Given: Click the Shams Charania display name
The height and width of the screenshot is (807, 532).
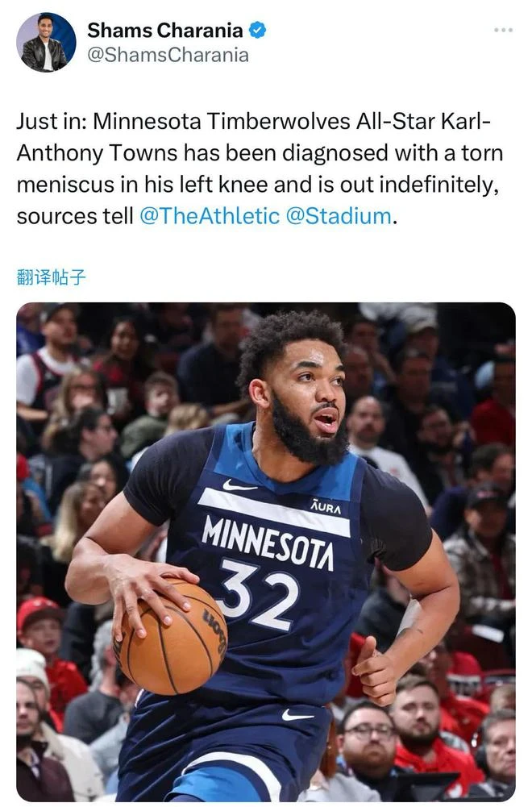Looking at the screenshot, I should [x=164, y=31].
